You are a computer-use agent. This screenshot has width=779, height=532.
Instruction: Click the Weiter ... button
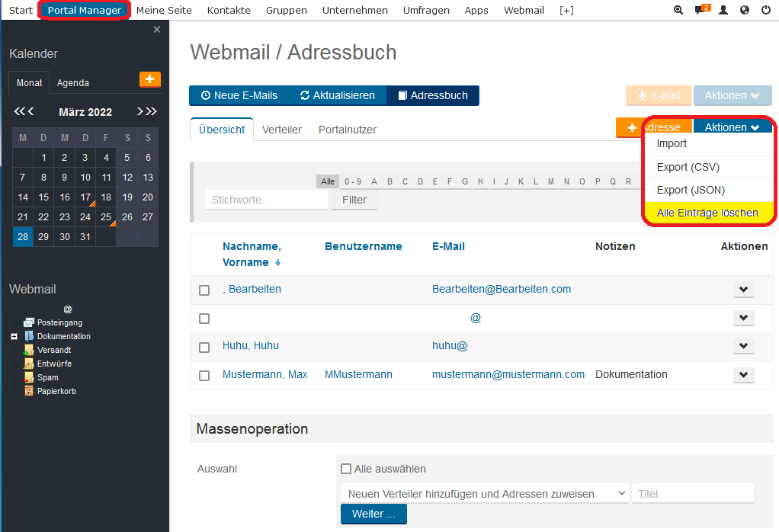(x=373, y=514)
